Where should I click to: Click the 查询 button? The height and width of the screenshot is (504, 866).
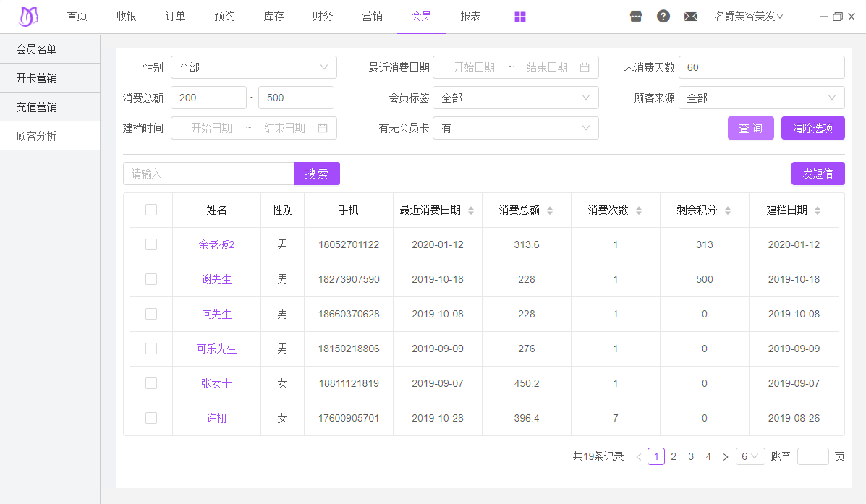[750, 128]
